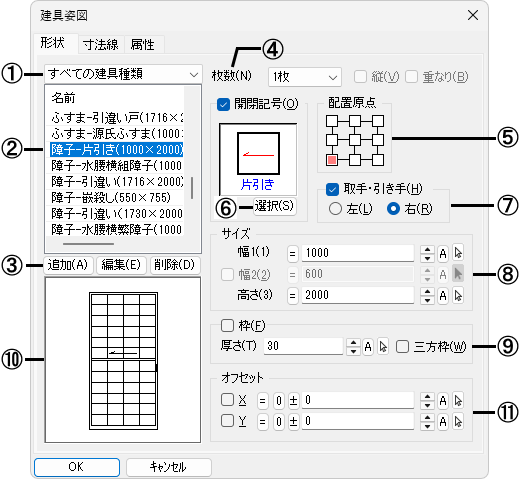Open the 枚数 dropdown showing 1枚
The width and height of the screenshot is (519, 479).
[x=305, y=77]
